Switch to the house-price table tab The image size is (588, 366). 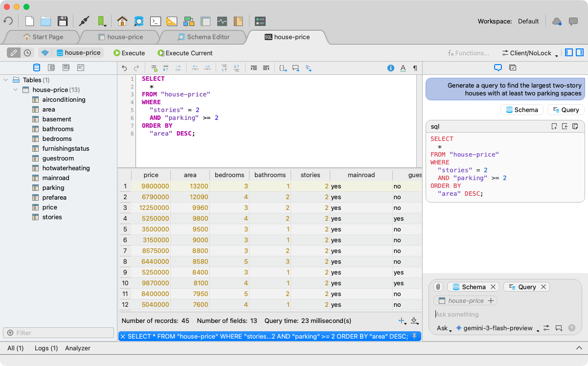point(120,37)
